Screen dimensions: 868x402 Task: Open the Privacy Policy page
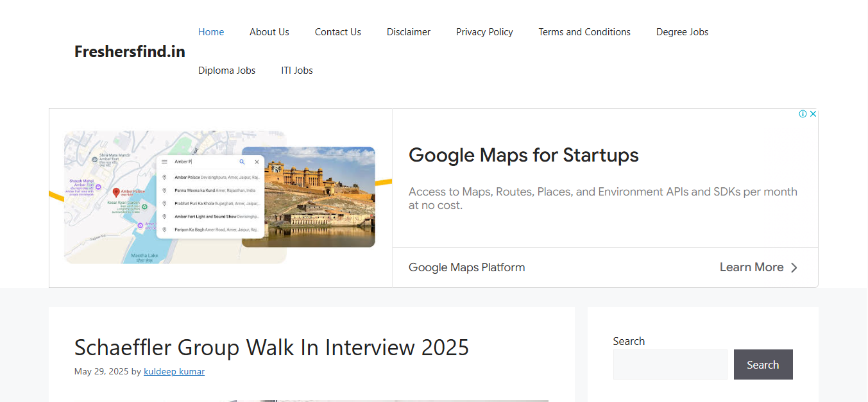point(484,32)
